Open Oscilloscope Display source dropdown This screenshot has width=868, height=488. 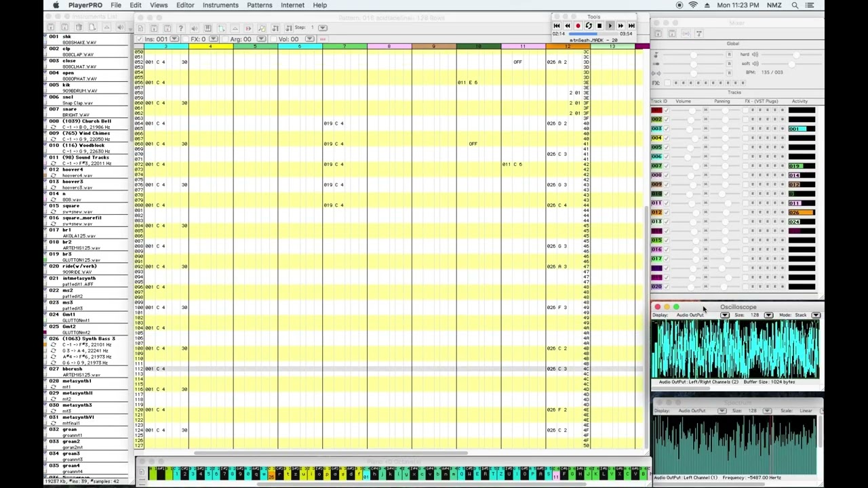724,315
